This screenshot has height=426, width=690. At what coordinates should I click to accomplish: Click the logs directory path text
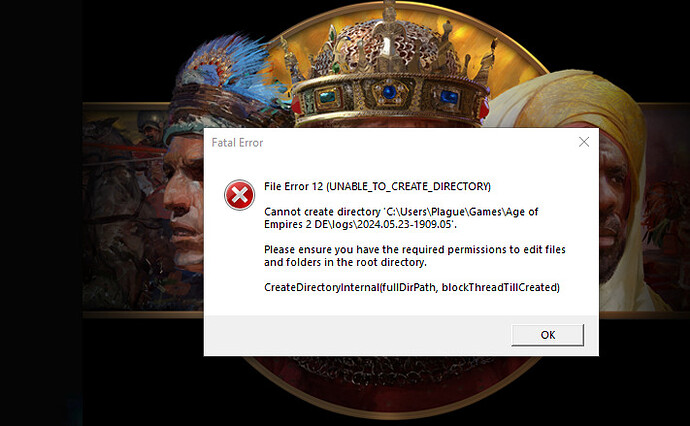[x=401, y=218]
